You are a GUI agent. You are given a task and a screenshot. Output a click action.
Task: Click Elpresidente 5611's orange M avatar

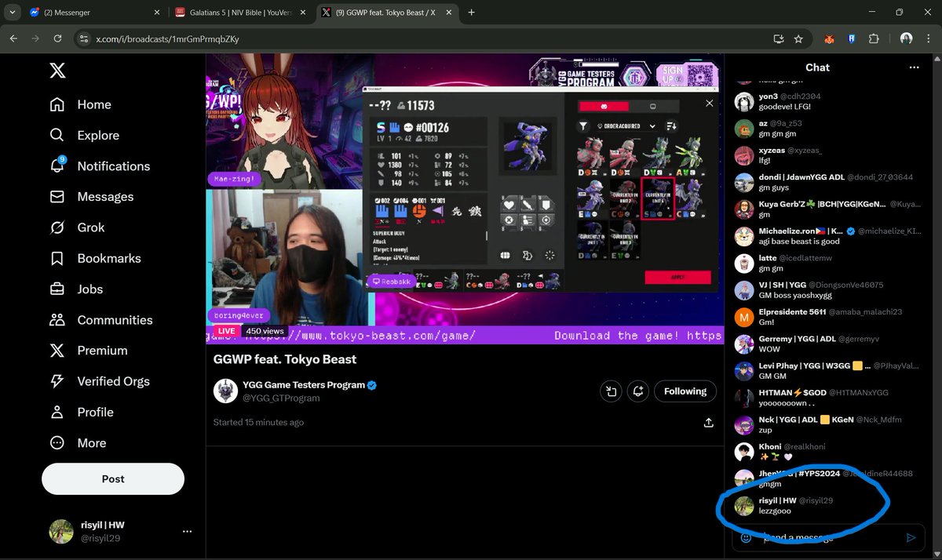click(x=744, y=317)
